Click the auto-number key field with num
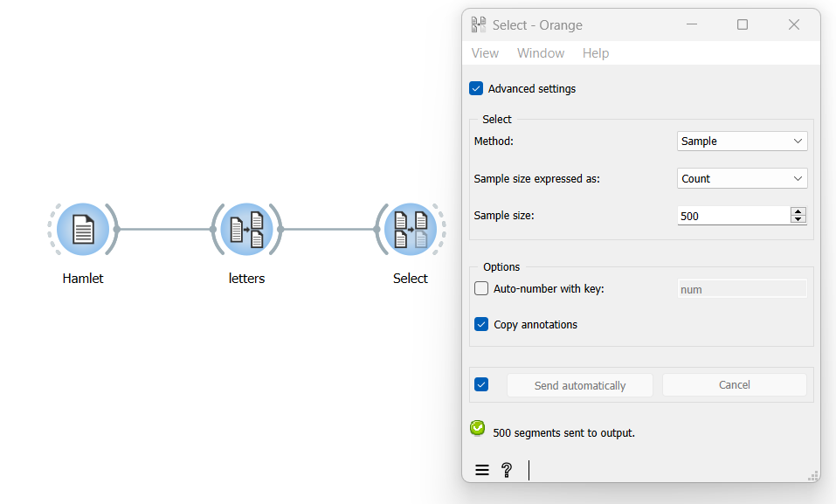 (x=743, y=289)
